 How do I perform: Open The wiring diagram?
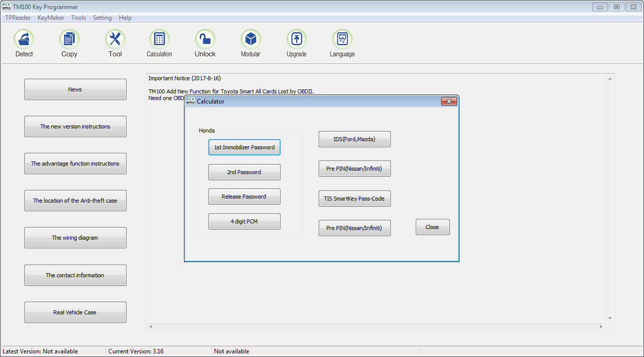point(75,238)
